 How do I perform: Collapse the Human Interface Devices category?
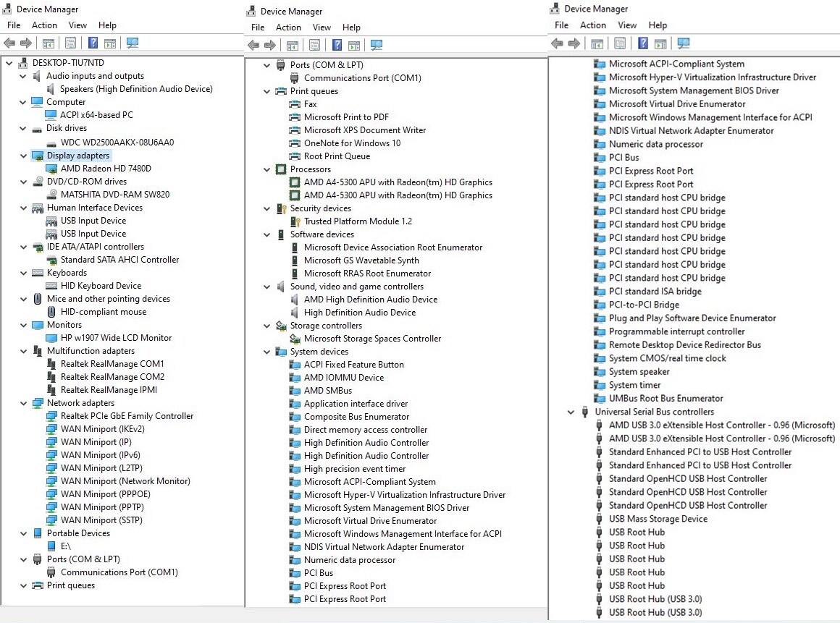[23, 208]
